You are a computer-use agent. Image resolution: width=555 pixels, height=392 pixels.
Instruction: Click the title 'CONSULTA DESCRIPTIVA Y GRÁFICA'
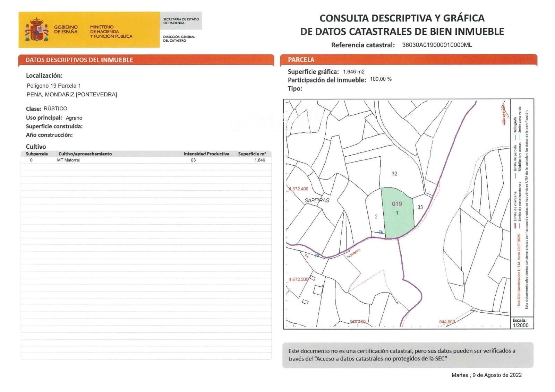402,18
